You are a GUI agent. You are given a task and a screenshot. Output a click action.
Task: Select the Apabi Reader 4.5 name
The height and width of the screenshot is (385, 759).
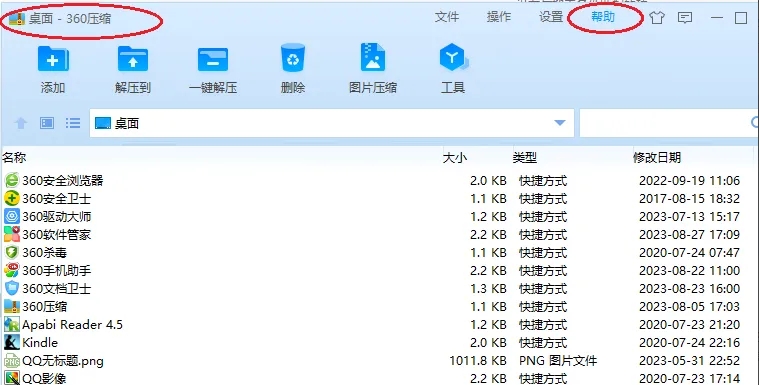[x=73, y=324]
